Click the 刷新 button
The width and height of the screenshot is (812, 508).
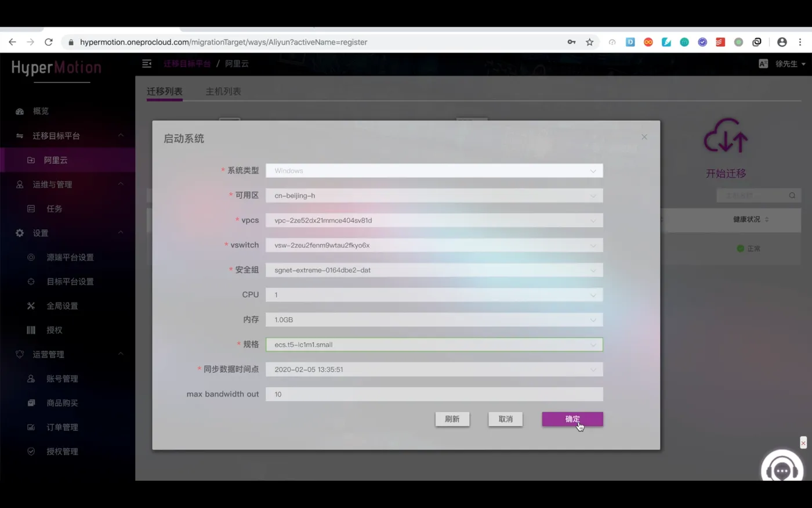coord(452,419)
